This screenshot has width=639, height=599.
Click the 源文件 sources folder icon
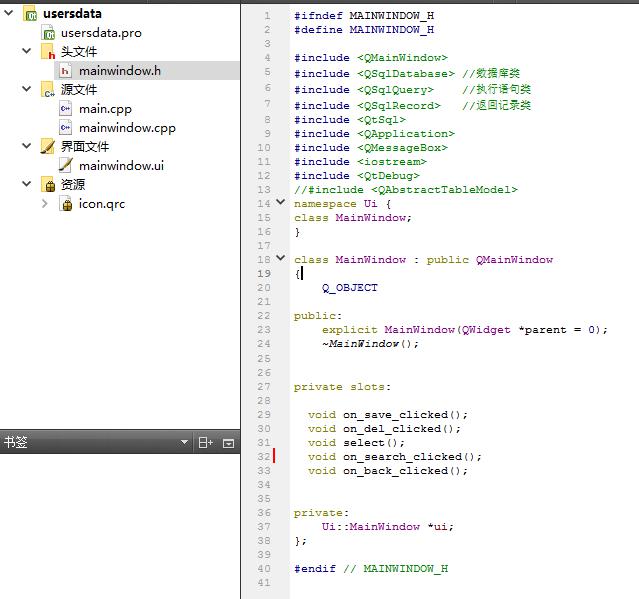[x=48, y=90]
